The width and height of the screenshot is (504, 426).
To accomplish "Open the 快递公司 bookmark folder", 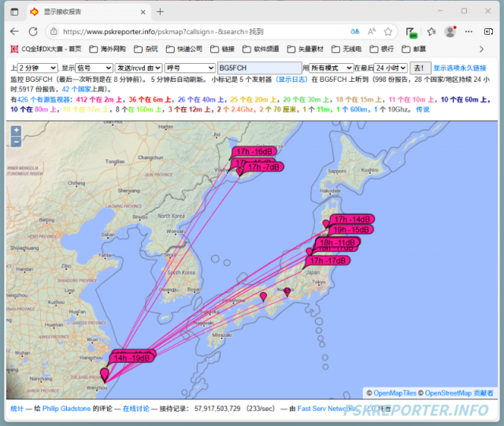I will tap(184, 49).
